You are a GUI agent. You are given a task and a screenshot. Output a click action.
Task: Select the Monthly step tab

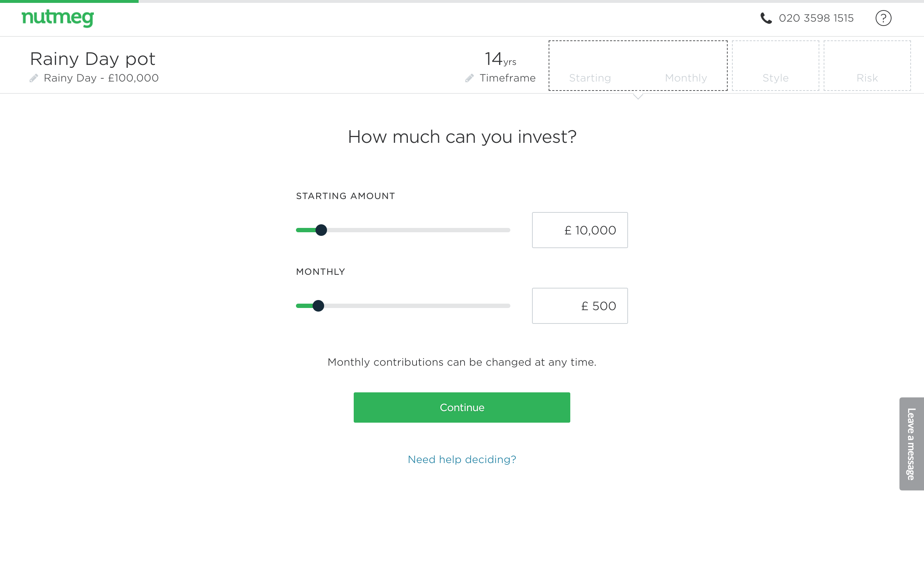pos(686,78)
